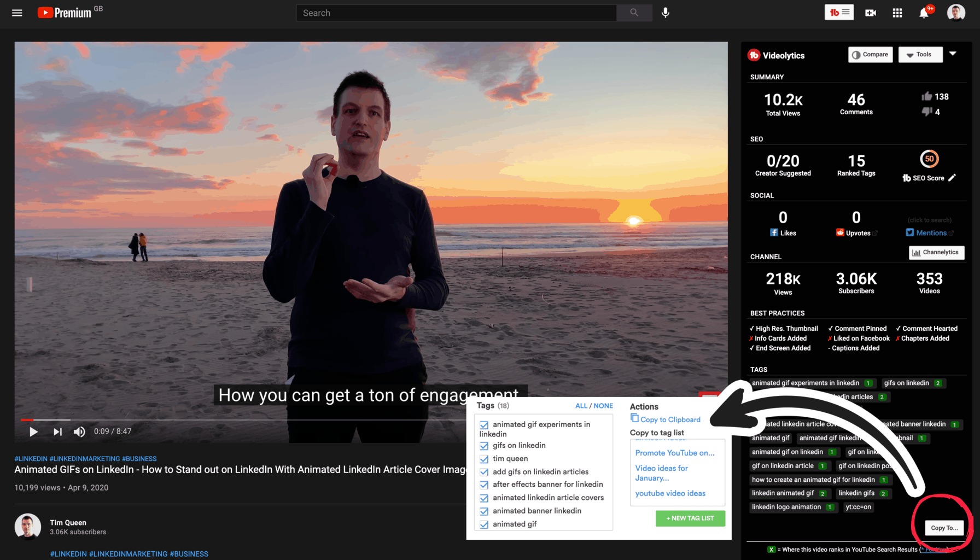Open the Copy To... tags dropdown
The image size is (980, 560).
pos(944,528)
